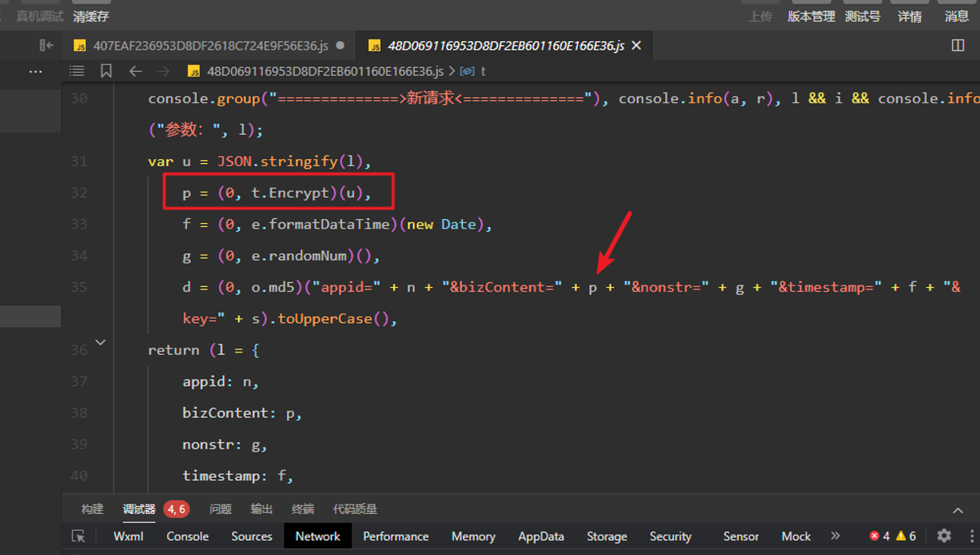Click the bizContent: p line

243,413
